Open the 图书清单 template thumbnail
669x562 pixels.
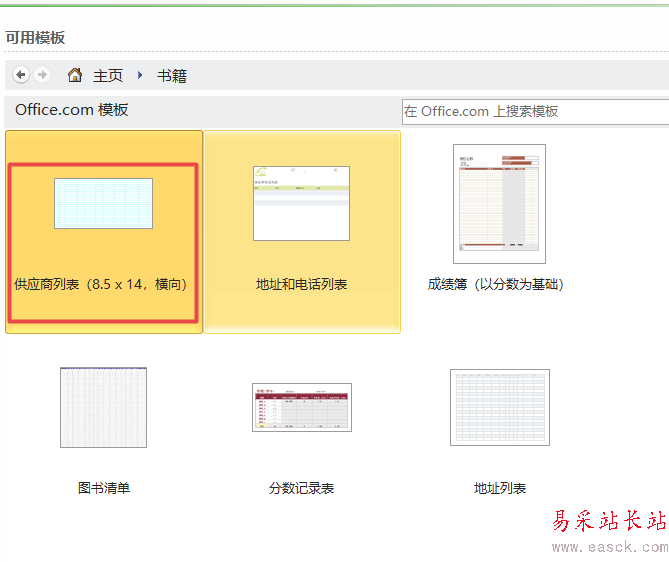[103, 408]
